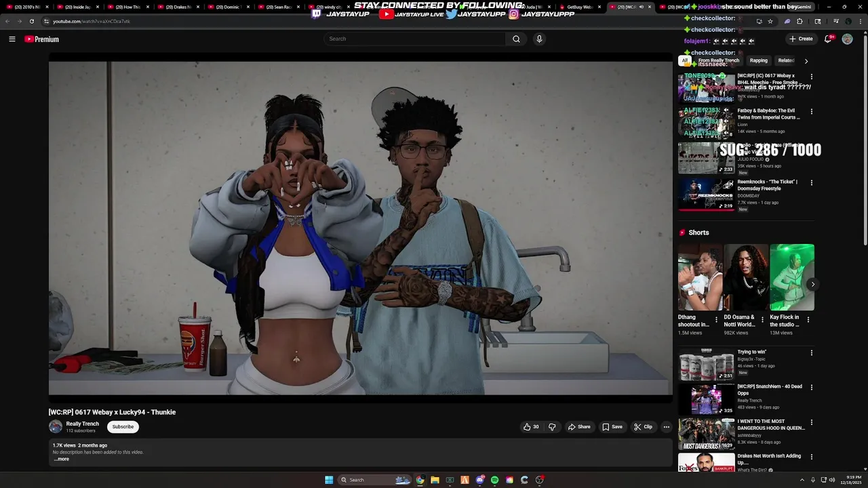
Task: Click video title 0617 Webay x Lucky94 - Thunkie
Action: tap(112, 412)
